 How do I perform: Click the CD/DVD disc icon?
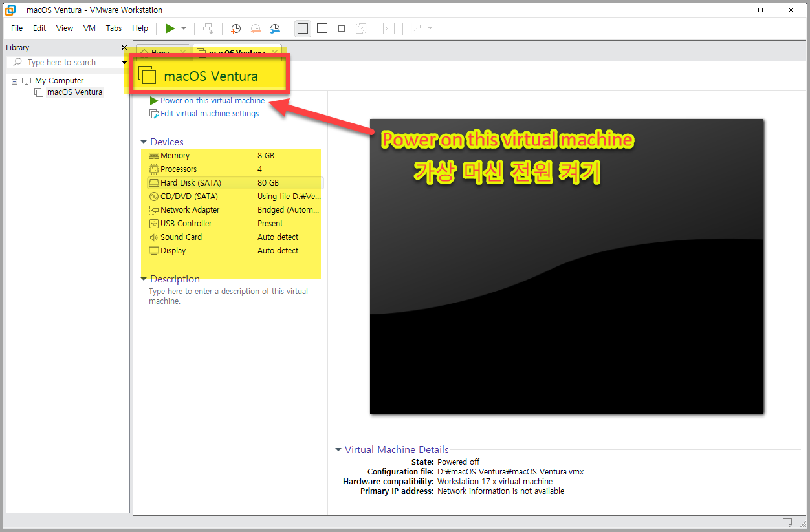pyautogui.click(x=154, y=197)
